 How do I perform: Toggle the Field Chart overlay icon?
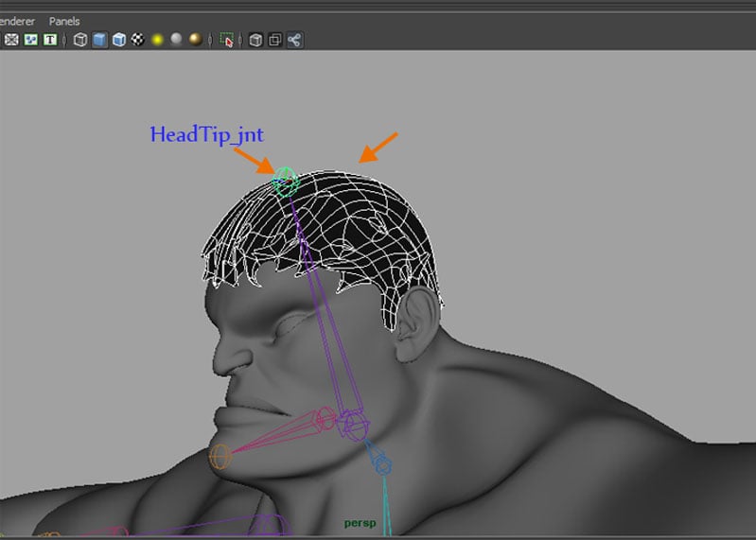pyautogui.click(x=11, y=40)
